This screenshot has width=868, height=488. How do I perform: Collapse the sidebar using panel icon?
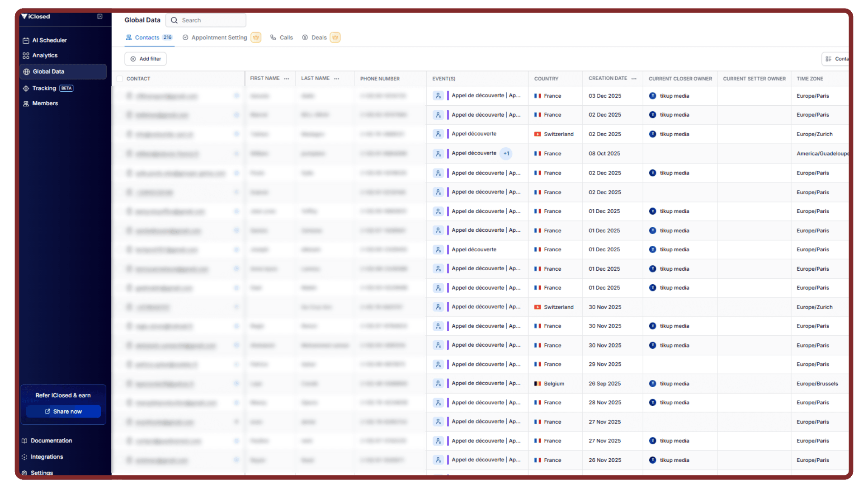(99, 17)
